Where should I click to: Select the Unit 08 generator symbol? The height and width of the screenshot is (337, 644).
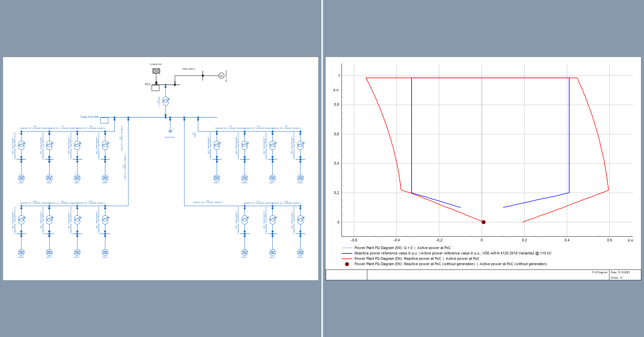click(x=301, y=178)
